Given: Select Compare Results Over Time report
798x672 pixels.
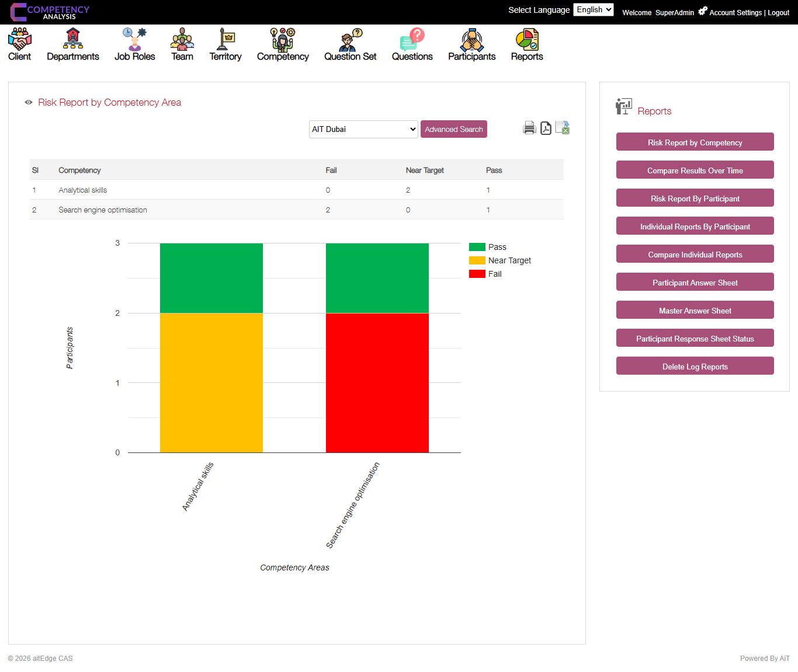Looking at the screenshot, I should coord(695,170).
